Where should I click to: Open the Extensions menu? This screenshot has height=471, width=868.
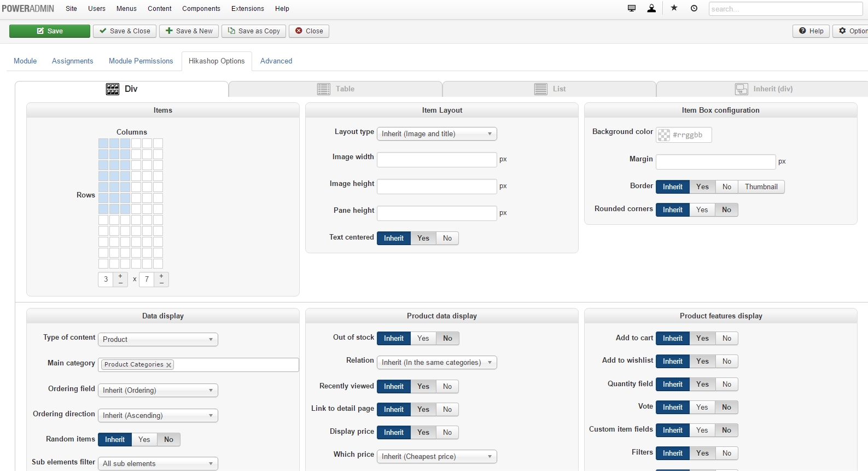(247, 9)
